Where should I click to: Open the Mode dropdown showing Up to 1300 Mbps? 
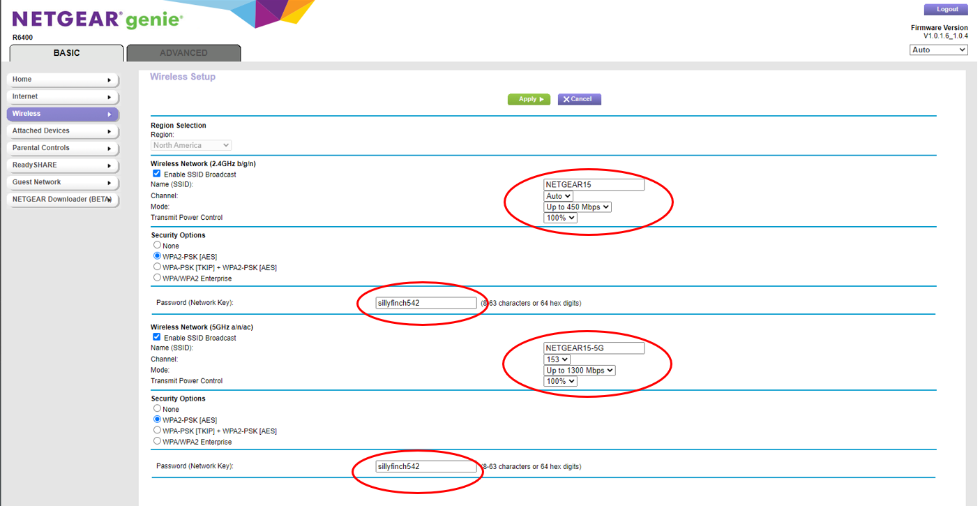(580, 371)
